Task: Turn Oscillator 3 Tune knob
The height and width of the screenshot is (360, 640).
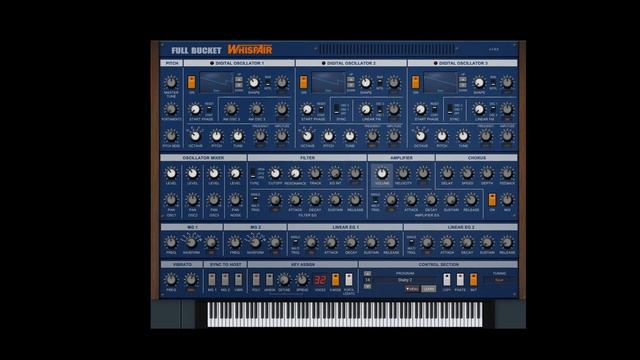Action: tap(462, 136)
